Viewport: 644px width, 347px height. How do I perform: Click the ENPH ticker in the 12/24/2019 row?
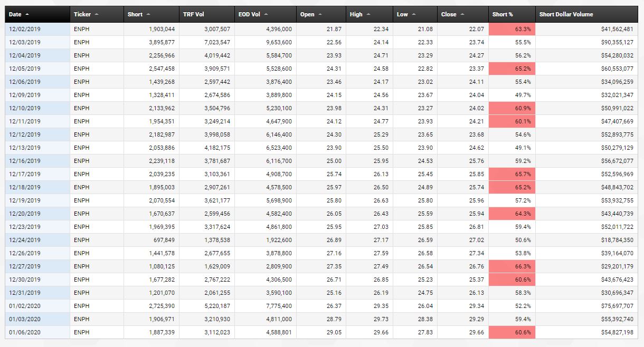(82, 240)
